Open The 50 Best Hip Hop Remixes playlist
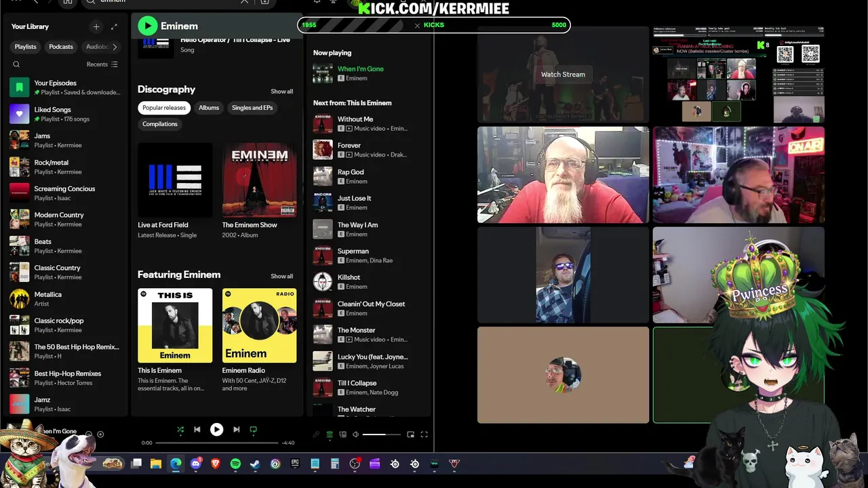The height and width of the screenshot is (488, 868). 66,352
